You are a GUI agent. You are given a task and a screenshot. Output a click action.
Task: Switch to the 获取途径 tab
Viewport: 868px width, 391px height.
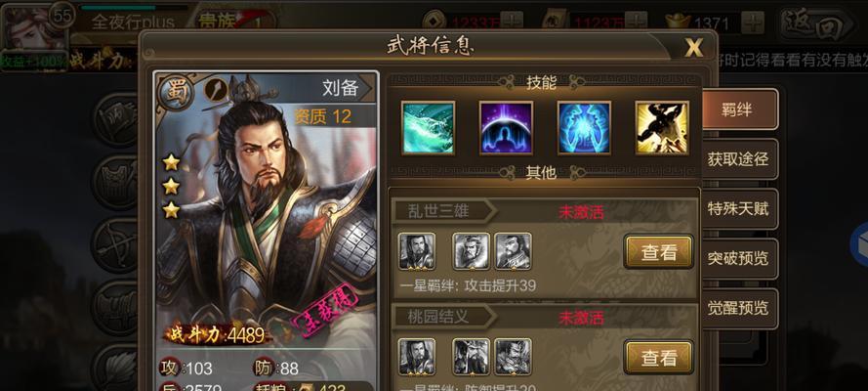[739, 159]
